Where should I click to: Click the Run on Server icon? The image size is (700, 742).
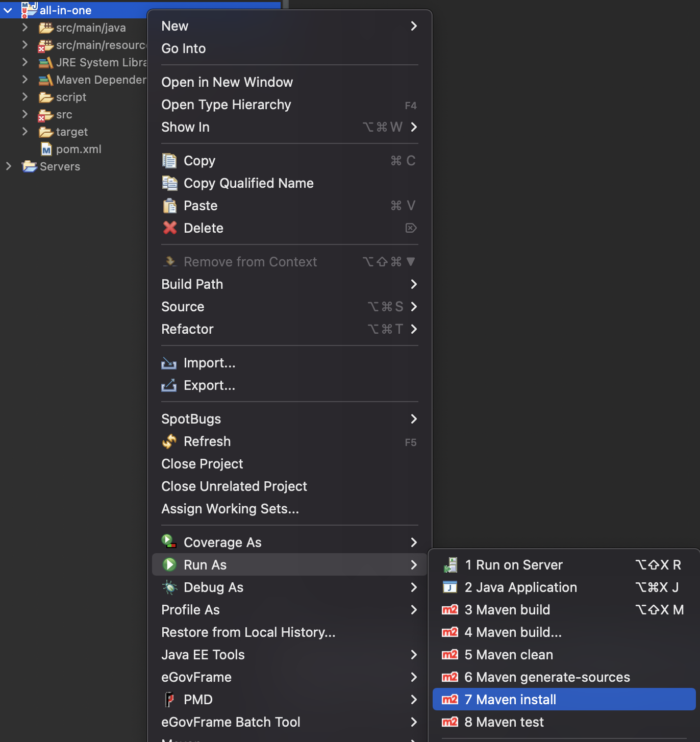tap(450, 565)
